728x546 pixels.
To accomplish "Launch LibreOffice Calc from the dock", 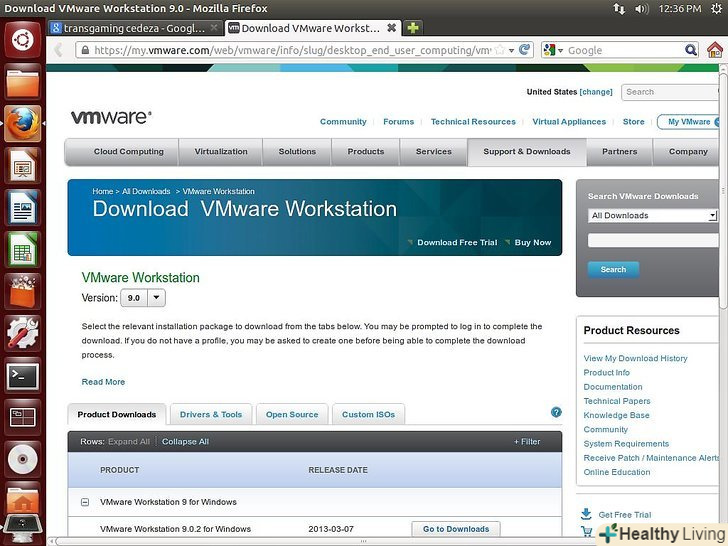I will click(x=22, y=249).
